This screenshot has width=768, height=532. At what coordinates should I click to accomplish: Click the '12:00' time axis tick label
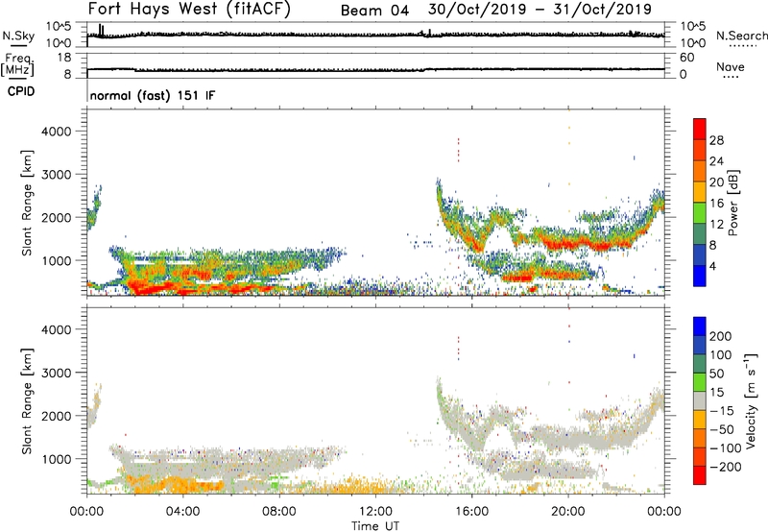pyautogui.click(x=375, y=512)
